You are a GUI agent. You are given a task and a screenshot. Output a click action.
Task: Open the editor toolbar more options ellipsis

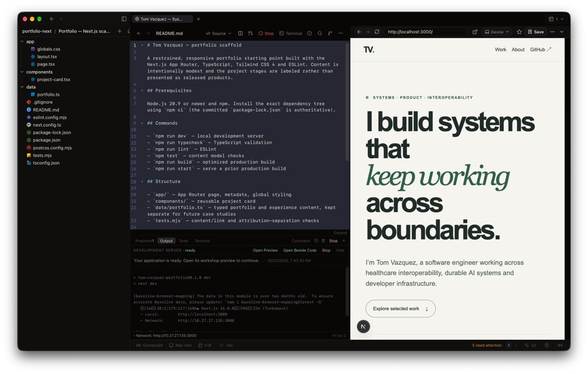(341, 33)
